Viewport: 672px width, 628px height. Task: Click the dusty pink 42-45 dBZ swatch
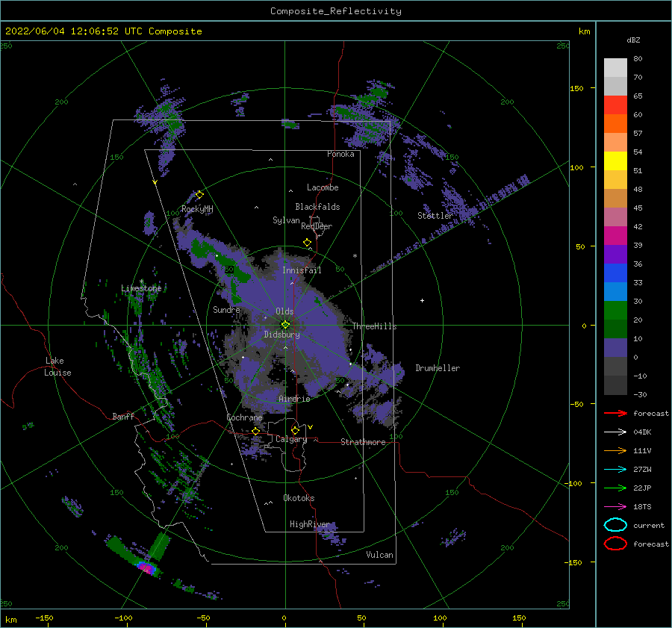click(615, 217)
